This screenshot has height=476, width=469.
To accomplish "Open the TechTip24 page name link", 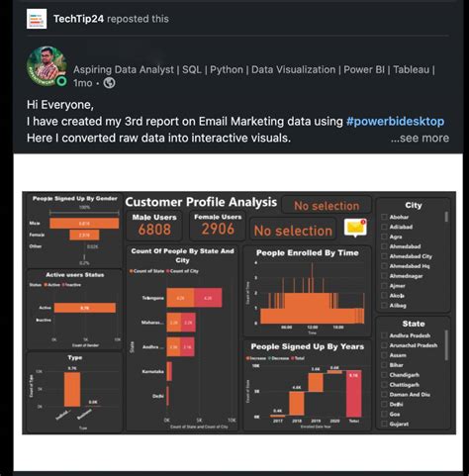I will click(78, 19).
